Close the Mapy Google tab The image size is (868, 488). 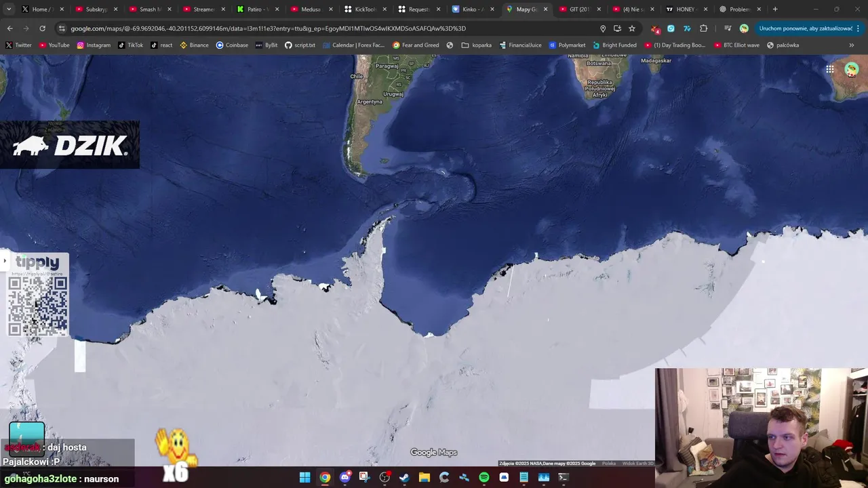[x=545, y=9]
